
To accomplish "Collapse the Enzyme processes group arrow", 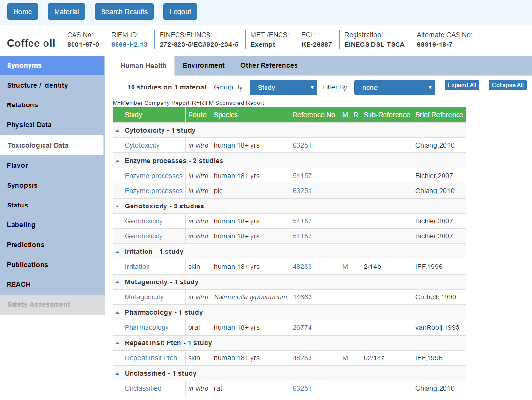I will [118, 161].
